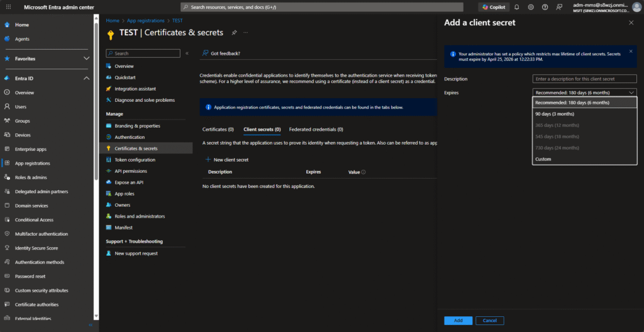Screen dimensions: 644x332
Task: Select 90 days (3 months) option
Action: click(x=554, y=114)
